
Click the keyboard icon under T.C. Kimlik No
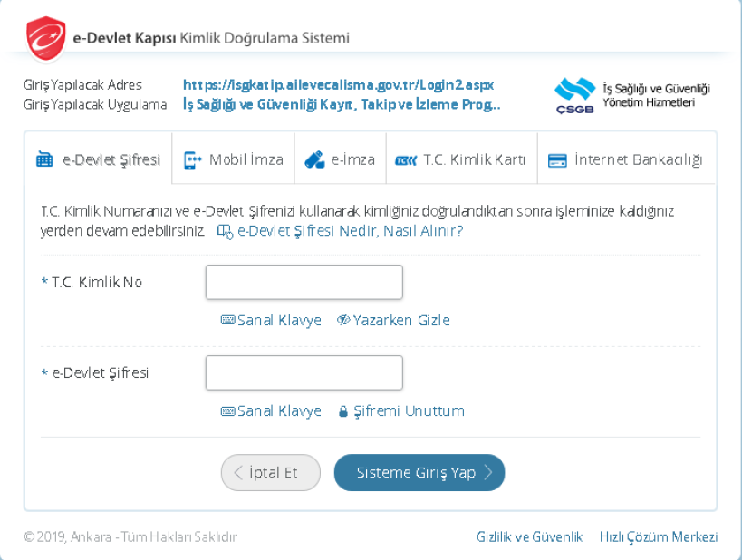(x=227, y=321)
